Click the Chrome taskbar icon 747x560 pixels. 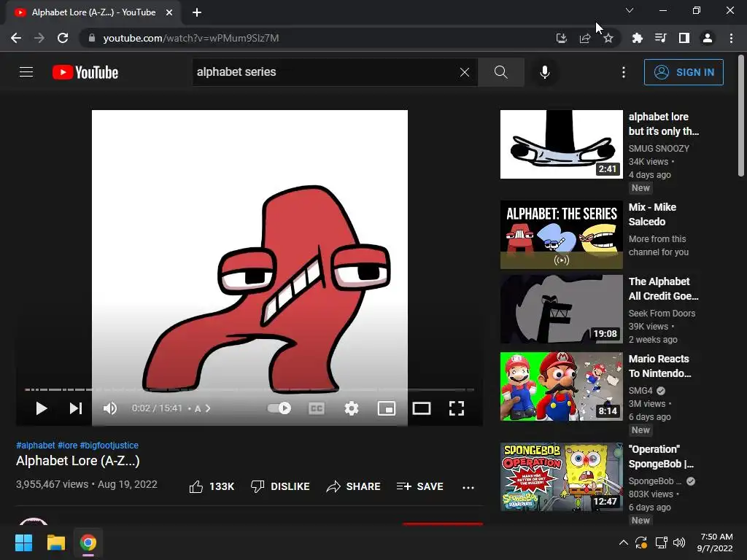click(x=88, y=542)
